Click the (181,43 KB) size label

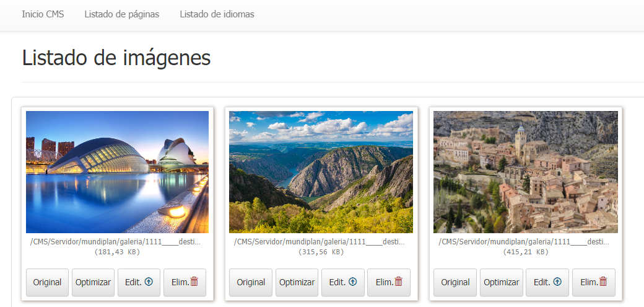(117, 252)
